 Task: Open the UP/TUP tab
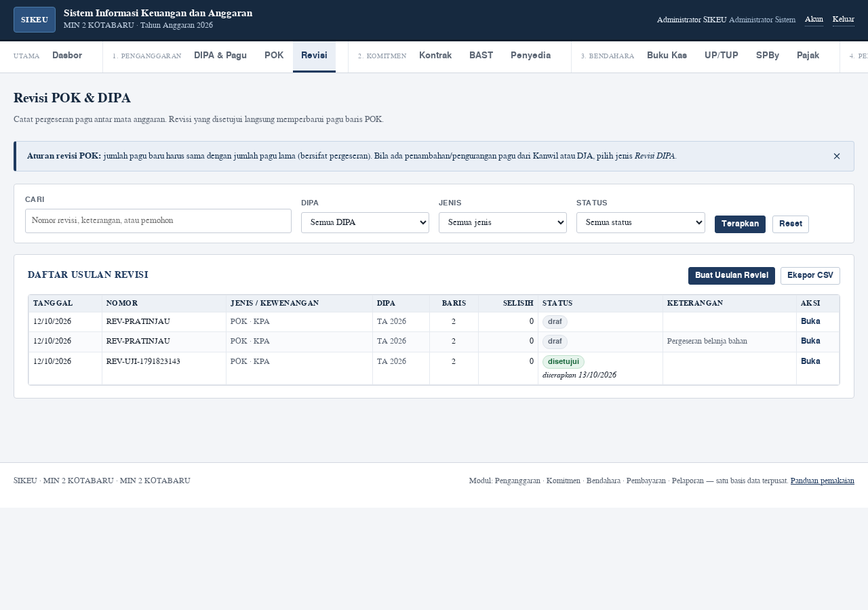722,56
